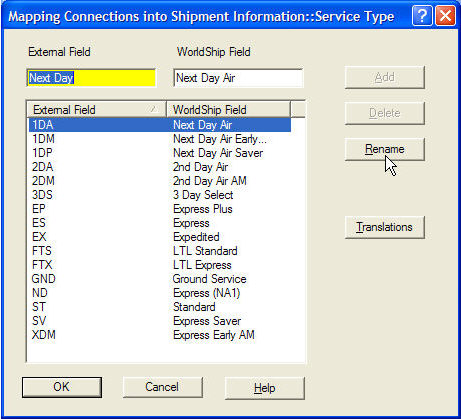Select the 2DA row
Viewport: 461px width, 419px height.
(x=160, y=167)
